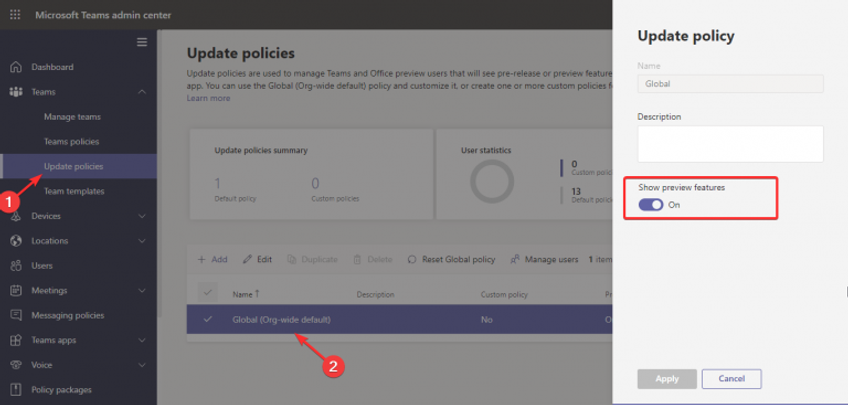Click the Devices bell icon in the sidebar
Screen dimensions: 848x405
(x=16, y=216)
